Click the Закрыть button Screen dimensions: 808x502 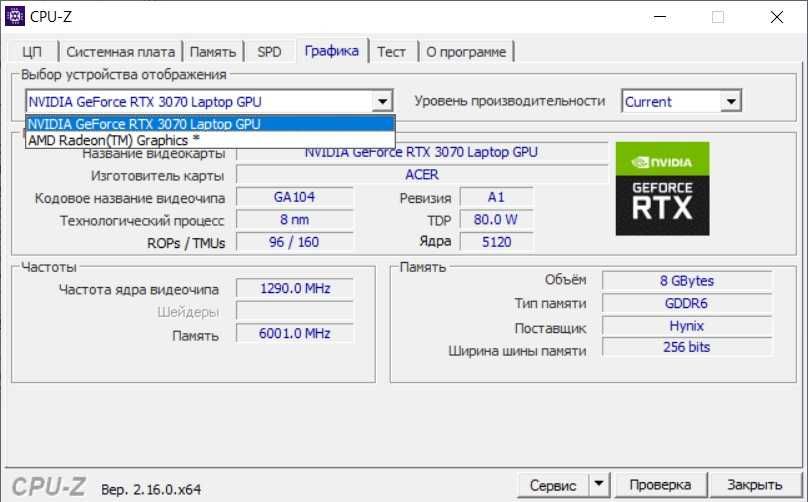754,485
